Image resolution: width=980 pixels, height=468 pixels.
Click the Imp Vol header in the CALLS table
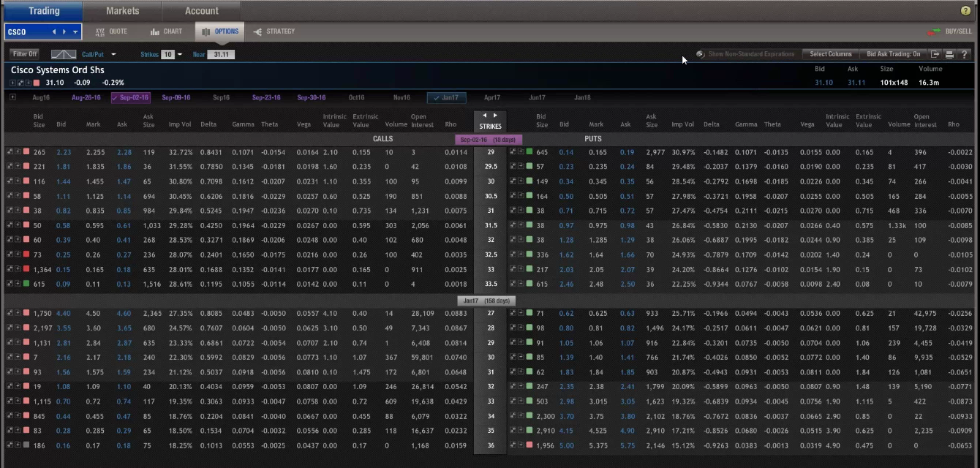[179, 124]
